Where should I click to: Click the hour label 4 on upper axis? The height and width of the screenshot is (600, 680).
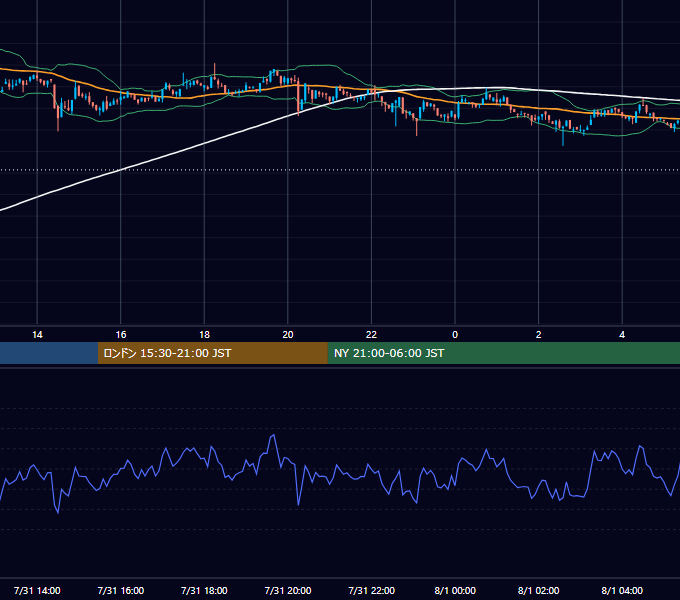tap(622, 335)
